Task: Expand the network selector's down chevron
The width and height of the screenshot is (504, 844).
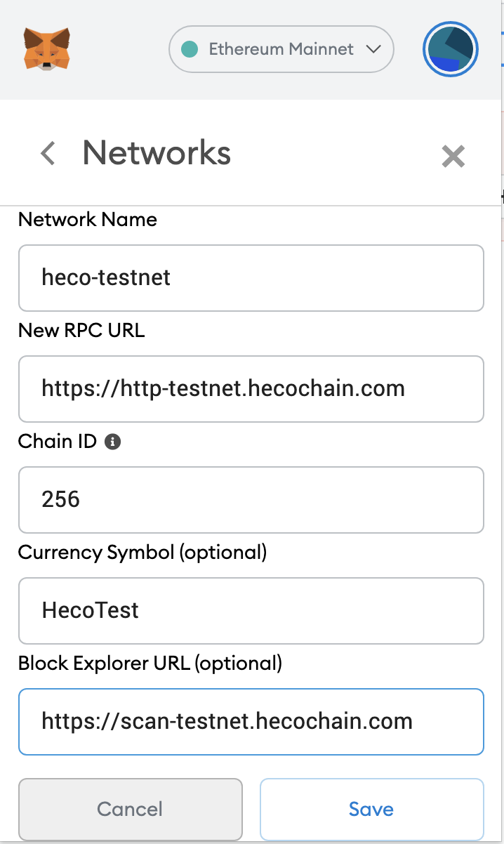Action: click(x=373, y=49)
